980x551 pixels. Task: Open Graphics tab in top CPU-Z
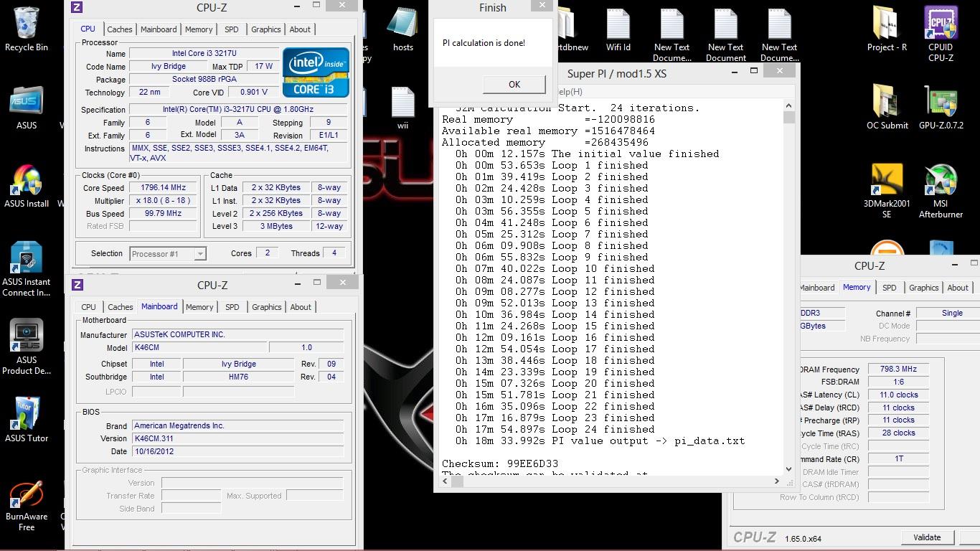(x=265, y=29)
